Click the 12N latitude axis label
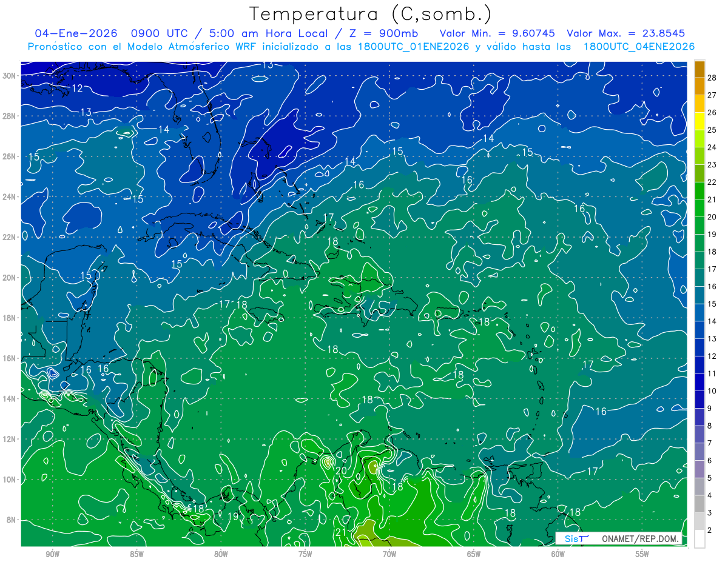 [10, 439]
